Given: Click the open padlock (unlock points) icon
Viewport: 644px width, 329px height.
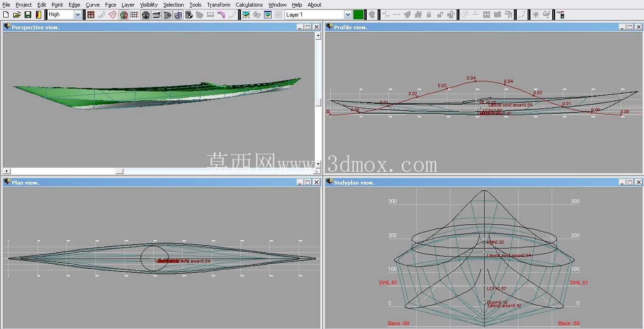Looking at the screenshot, I should pyautogui.click(x=440, y=15).
